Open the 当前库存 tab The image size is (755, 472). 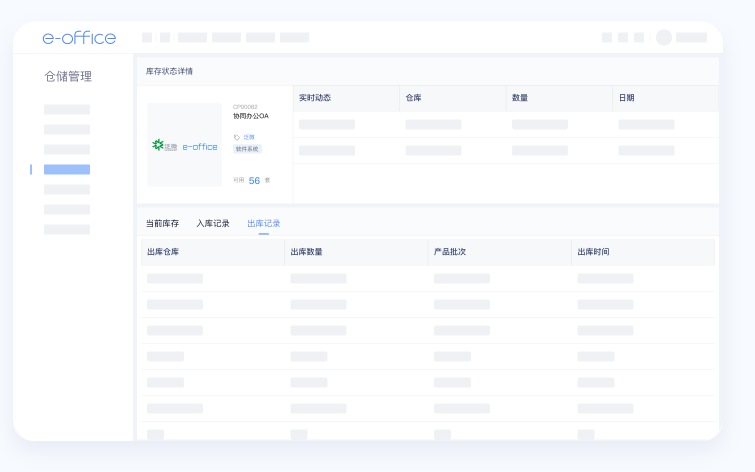162,223
